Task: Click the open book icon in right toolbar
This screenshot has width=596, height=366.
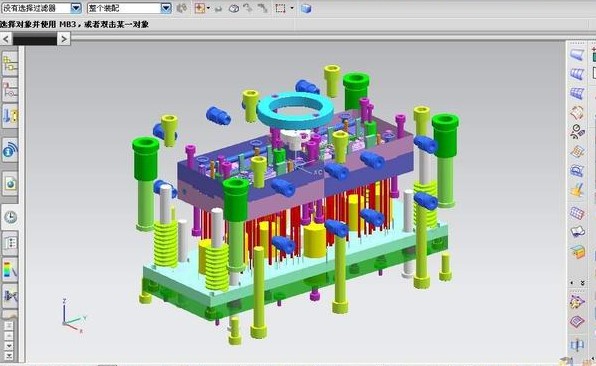Action: point(577,231)
